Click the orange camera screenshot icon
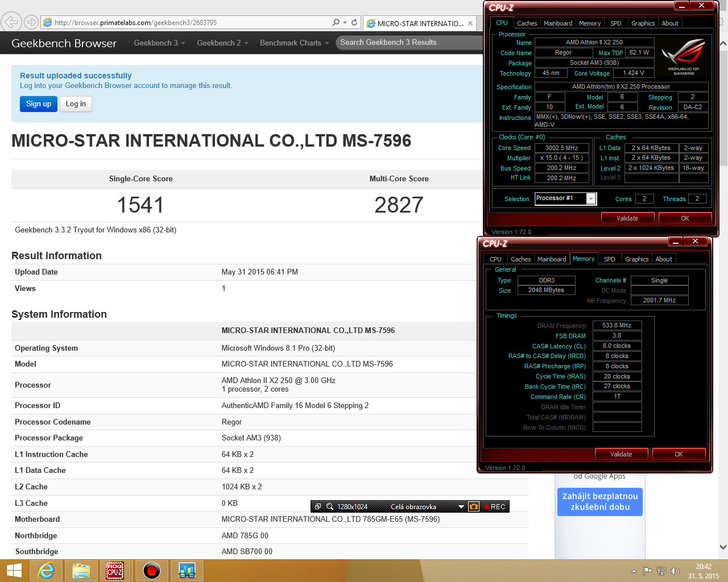Screen dimensions: 728x582 [x=474, y=506]
